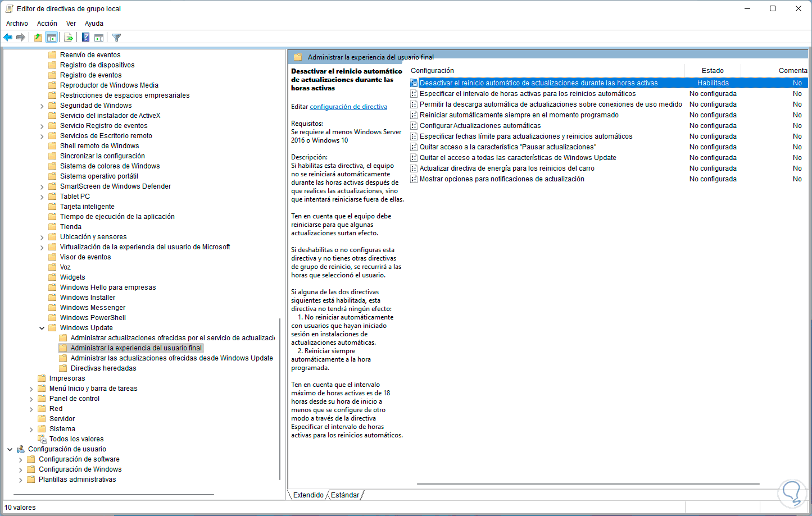Switch to the Estándar tab
The width and height of the screenshot is (812, 516).
point(345,495)
